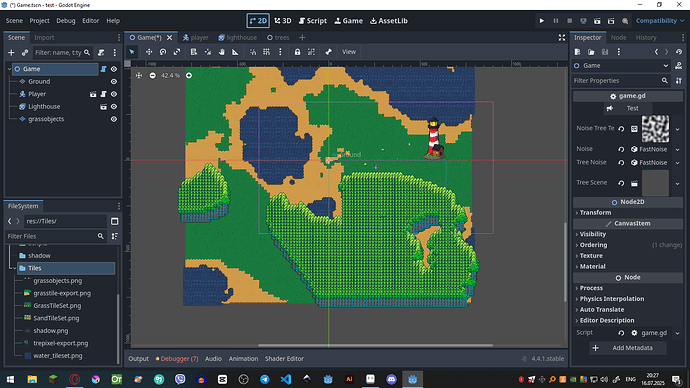
Task: Focus the Filter Properties search field
Action: (x=616, y=81)
